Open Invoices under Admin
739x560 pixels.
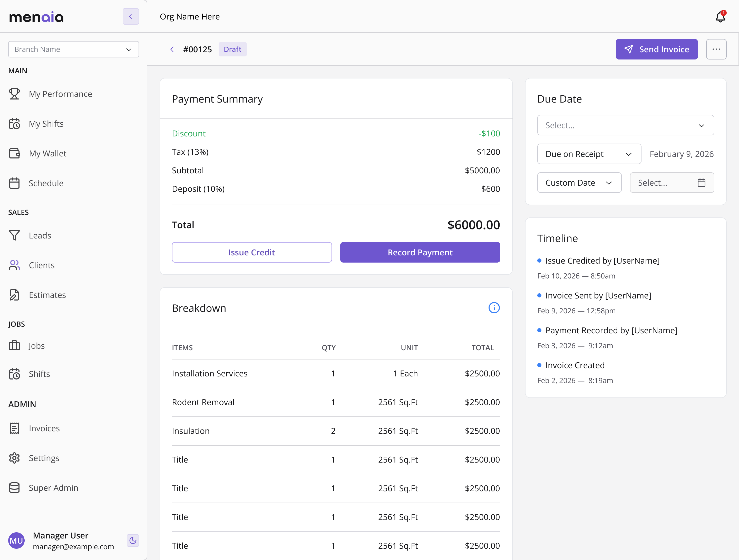coord(44,428)
